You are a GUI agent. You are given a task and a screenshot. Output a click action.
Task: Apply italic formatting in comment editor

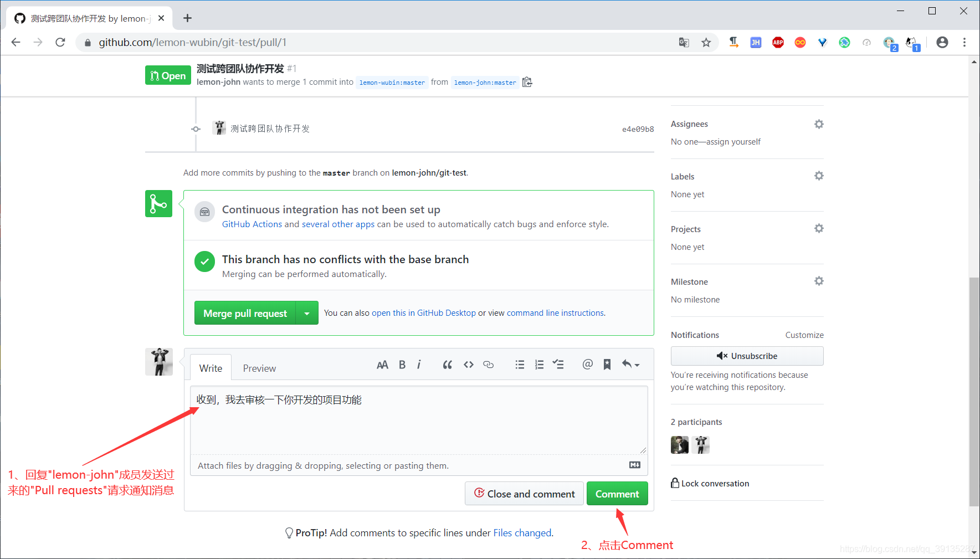coord(419,365)
